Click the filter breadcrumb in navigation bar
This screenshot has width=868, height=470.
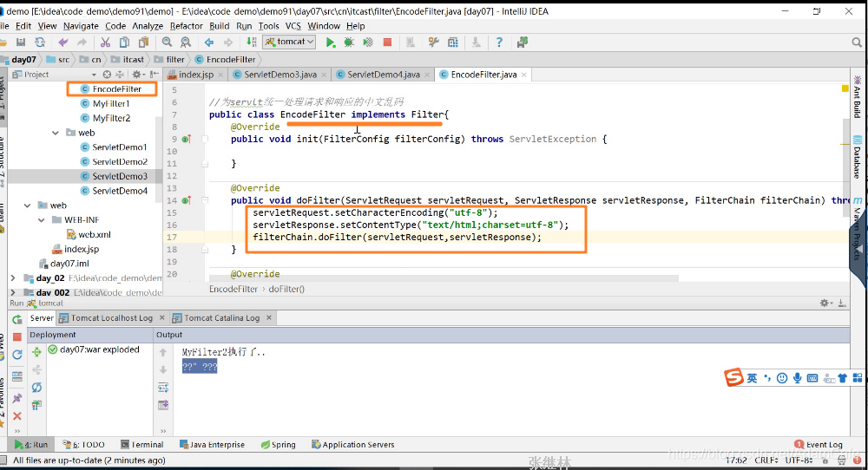point(170,59)
